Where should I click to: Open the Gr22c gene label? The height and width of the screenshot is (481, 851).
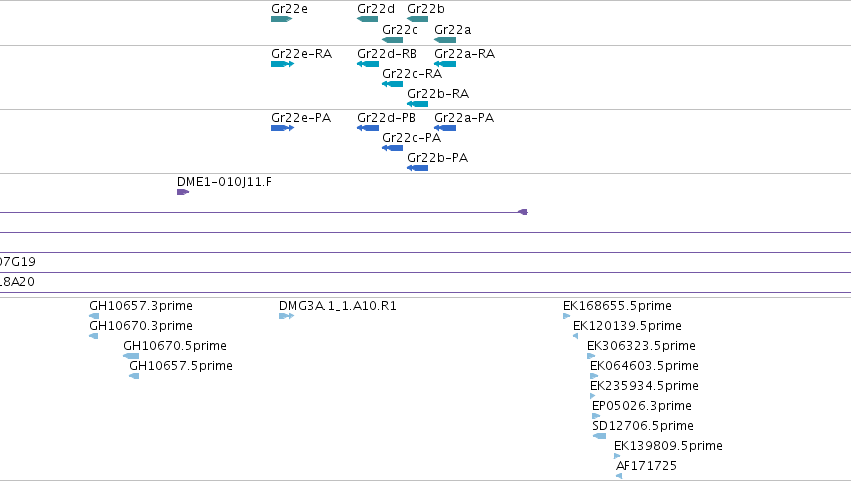tap(400, 29)
